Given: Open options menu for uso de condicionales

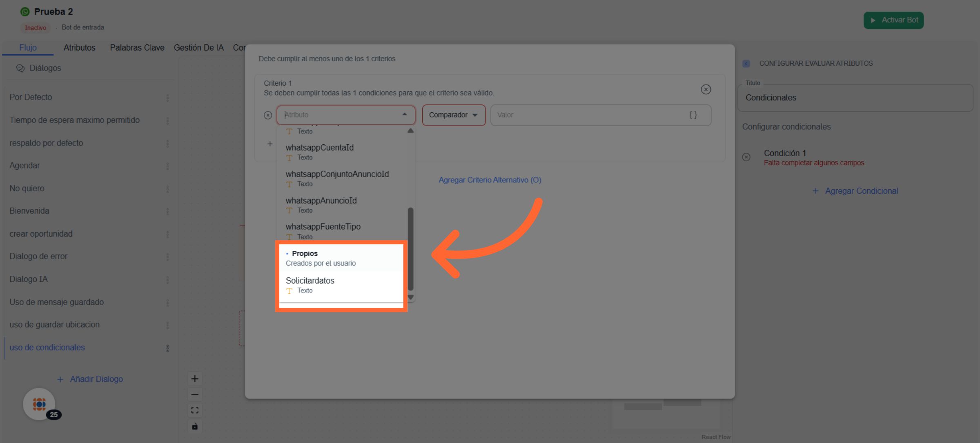Looking at the screenshot, I should point(167,348).
